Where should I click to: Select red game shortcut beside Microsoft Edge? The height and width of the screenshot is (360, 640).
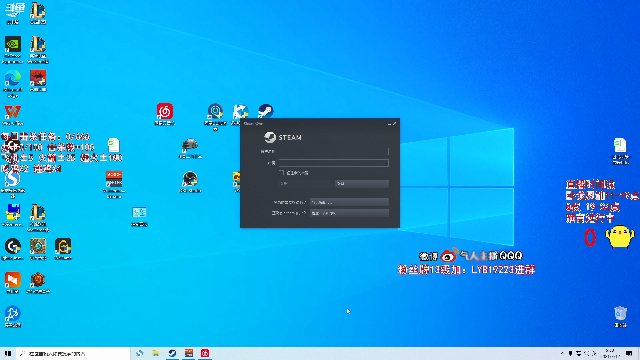[x=38, y=80]
